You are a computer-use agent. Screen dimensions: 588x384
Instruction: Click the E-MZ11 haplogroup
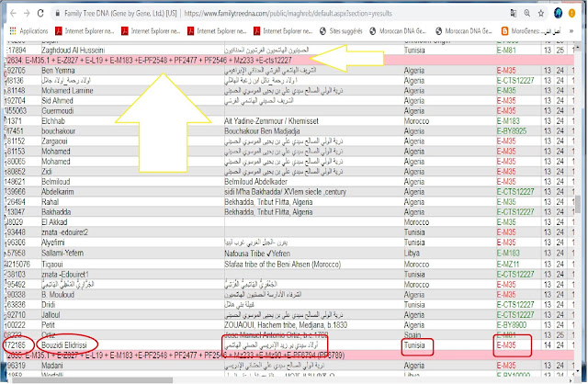(508, 265)
